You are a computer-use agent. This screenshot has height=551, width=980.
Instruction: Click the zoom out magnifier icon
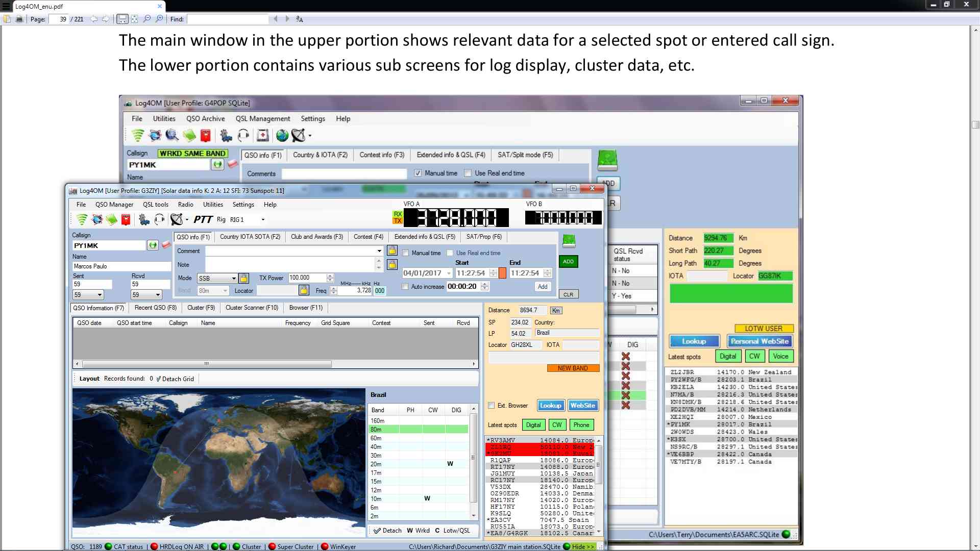[x=147, y=19]
